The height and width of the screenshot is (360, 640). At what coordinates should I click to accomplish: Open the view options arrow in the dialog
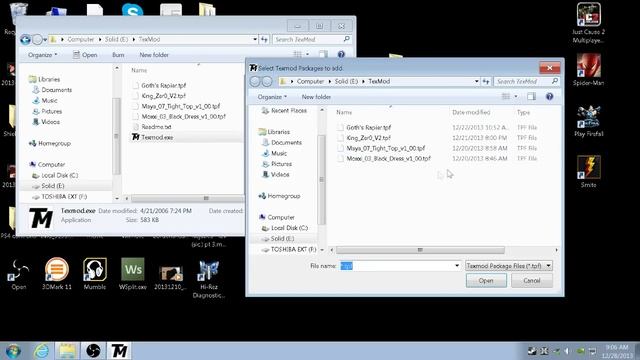[x=516, y=97]
